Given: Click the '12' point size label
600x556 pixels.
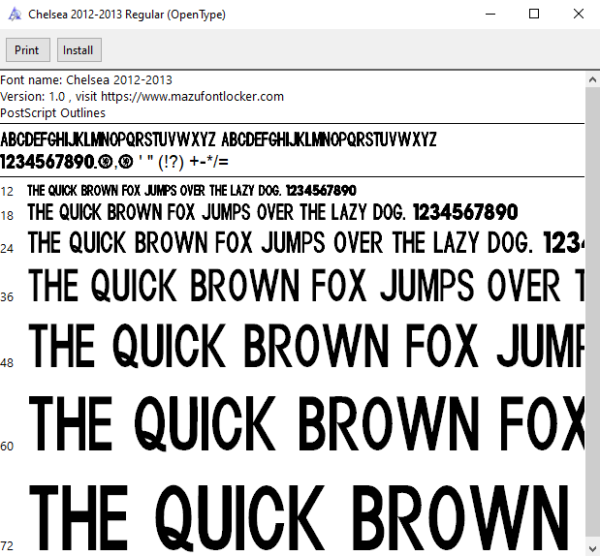Looking at the screenshot, I should click(x=7, y=191).
